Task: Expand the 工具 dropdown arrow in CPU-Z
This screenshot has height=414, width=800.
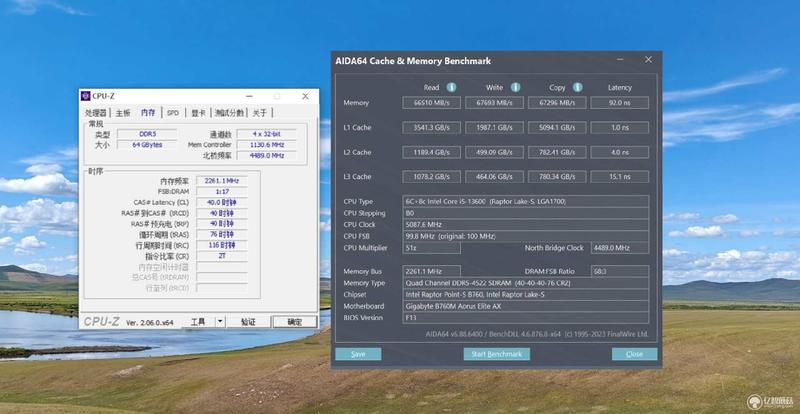Action: 220,322
